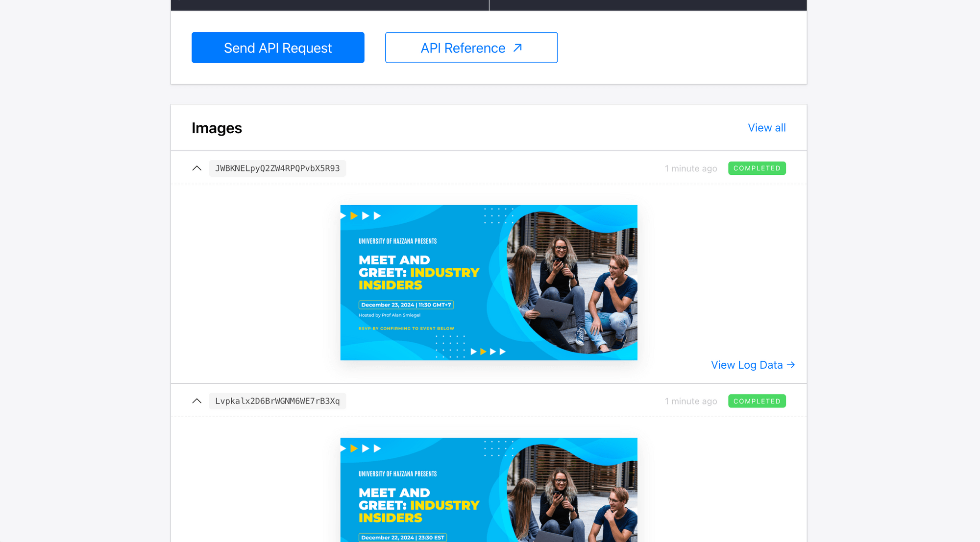Click arrow icon next to View Log Data
The image size is (980, 542).
click(790, 365)
